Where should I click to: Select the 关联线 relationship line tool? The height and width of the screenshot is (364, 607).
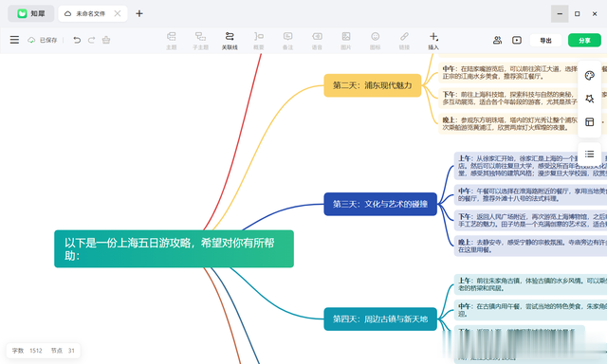[x=230, y=41]
